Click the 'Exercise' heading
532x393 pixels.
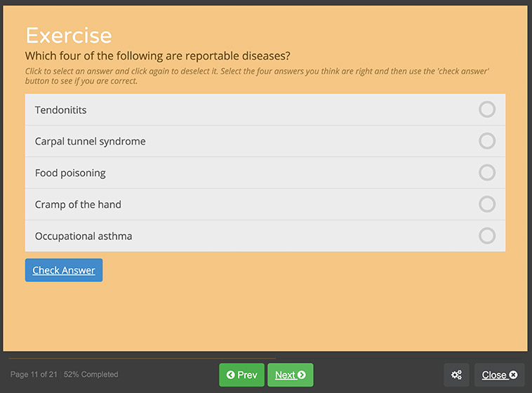(69, 35)
